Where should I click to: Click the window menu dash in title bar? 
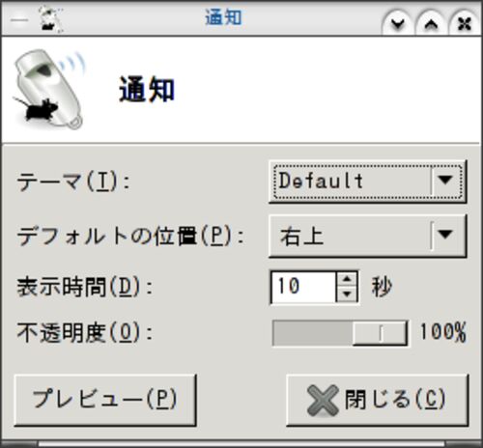click(19, 20)
